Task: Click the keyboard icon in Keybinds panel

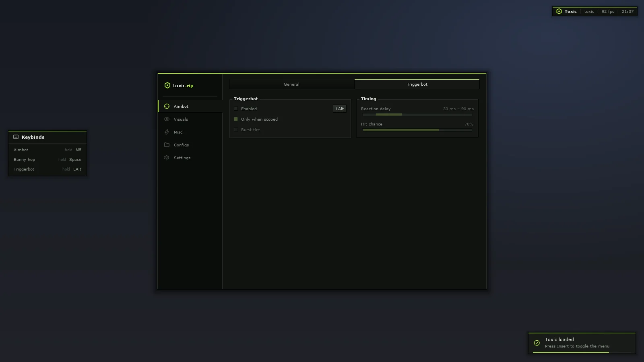Action: tap(16, 137)
